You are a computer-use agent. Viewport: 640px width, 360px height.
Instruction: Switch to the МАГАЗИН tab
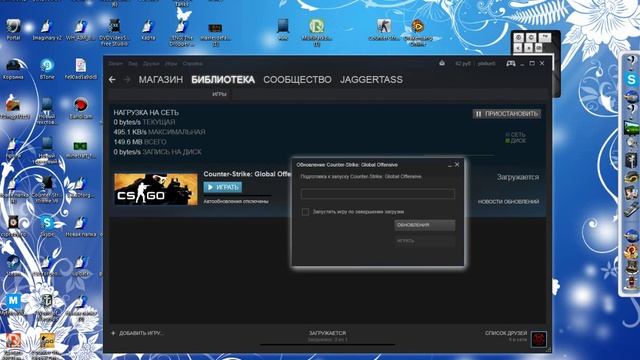[161, 80]
